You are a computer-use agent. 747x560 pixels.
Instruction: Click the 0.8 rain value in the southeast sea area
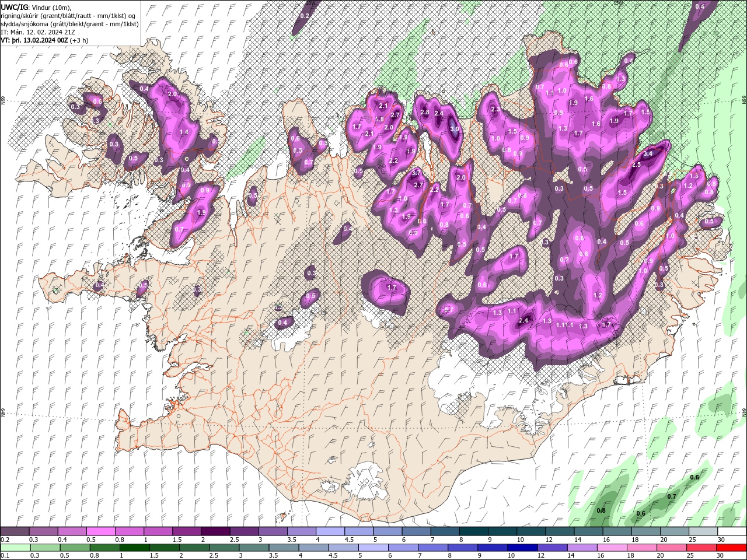(x=601, y=511)
